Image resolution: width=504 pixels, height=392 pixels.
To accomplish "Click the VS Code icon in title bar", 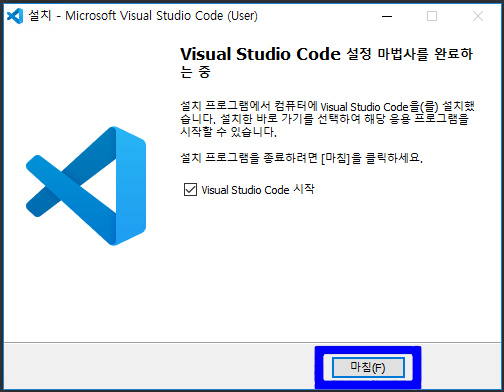I will click(x=15, y=16).
